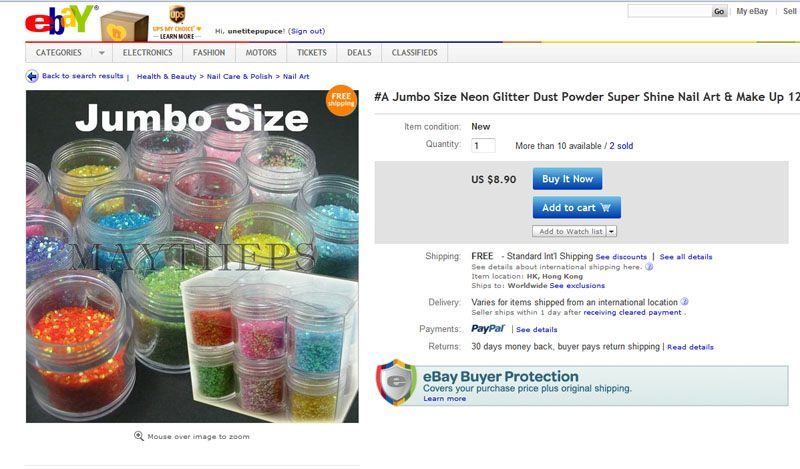The image size is (800, 469).
Task: Open the Nail Art breadcrumb link
Action: tap(296, 77)
